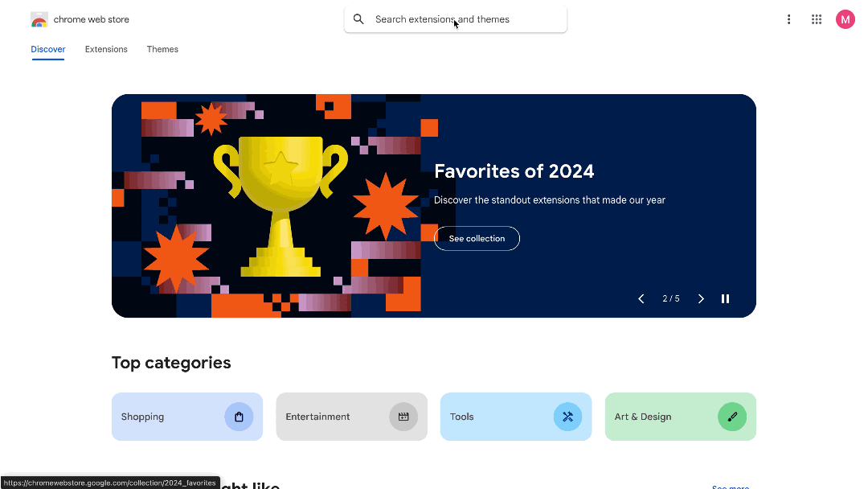This screenshot has width=868, height=489.
Task: Focus the Search extensions and themes field
Action: click(x=456, y=19)
